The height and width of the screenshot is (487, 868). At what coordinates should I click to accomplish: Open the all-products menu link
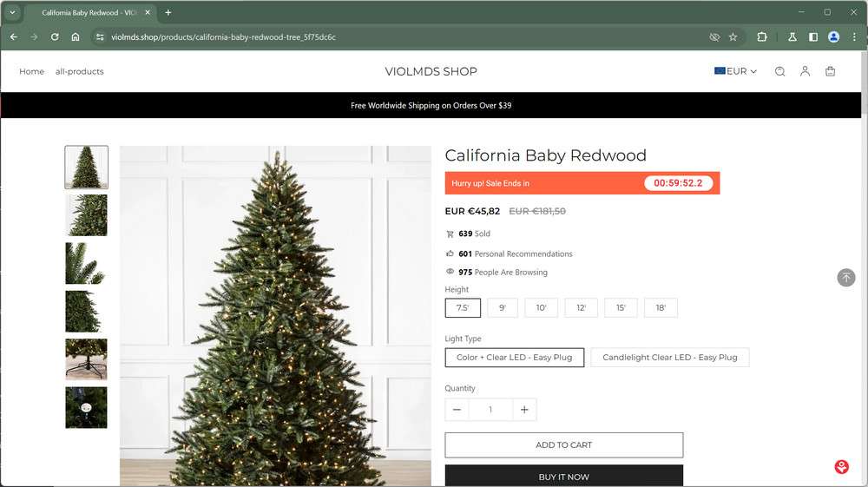80,71
